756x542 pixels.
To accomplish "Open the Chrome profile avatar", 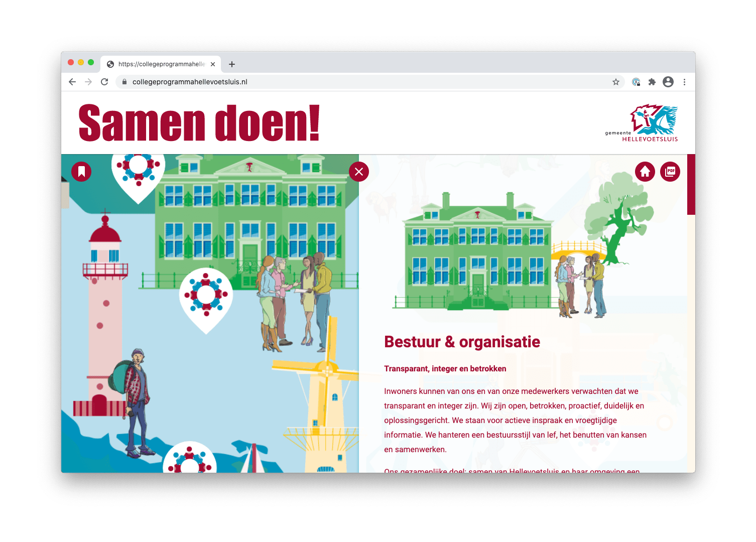I will pos(668,82).
